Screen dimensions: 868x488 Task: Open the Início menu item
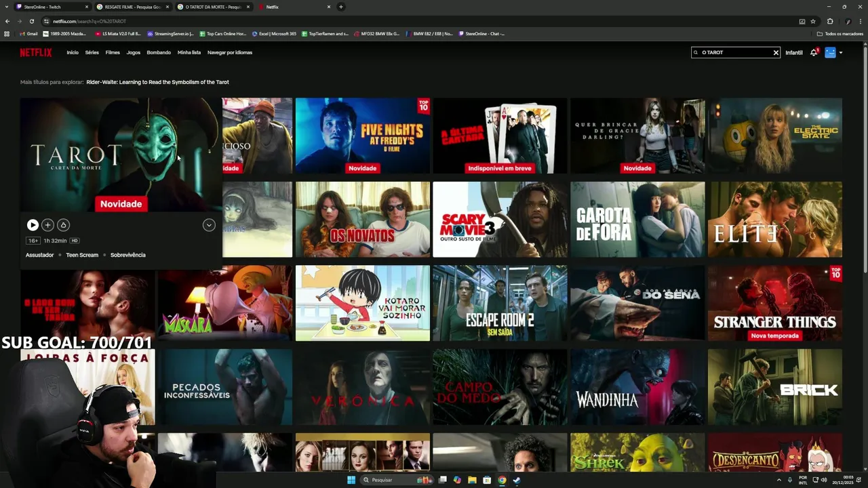coord(73,52)
